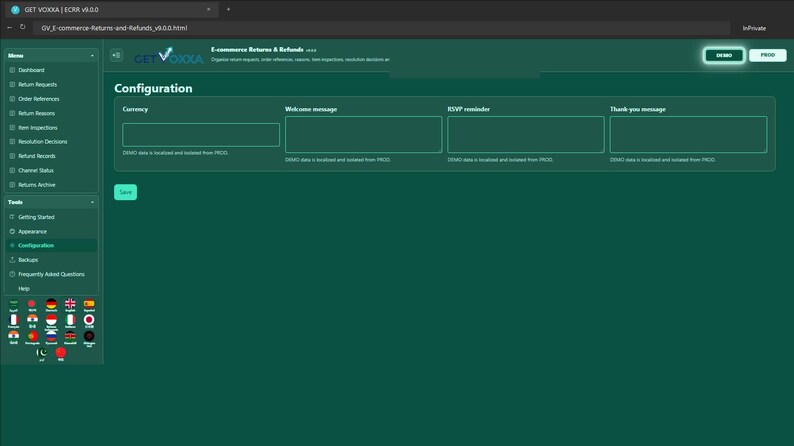Open Returns Archive
Viewport: 794px width, 446px height.
tap(51, 185)
